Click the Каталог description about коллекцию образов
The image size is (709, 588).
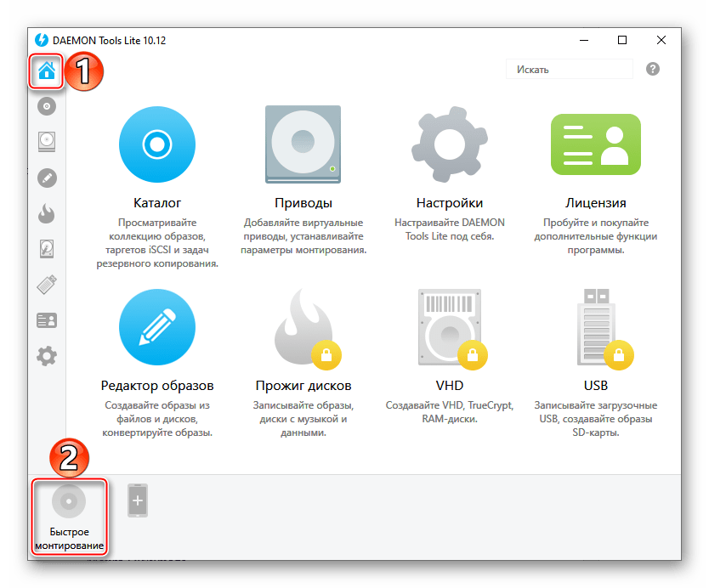157,243
